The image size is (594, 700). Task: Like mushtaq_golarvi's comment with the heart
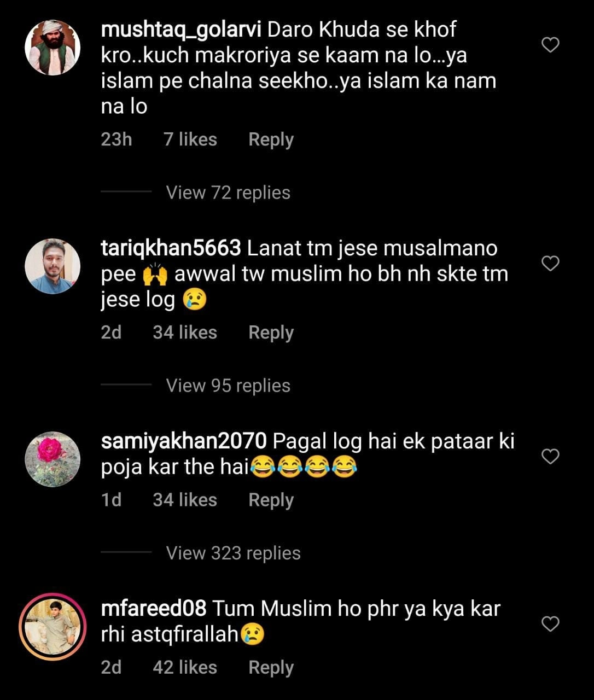(550, 45)
